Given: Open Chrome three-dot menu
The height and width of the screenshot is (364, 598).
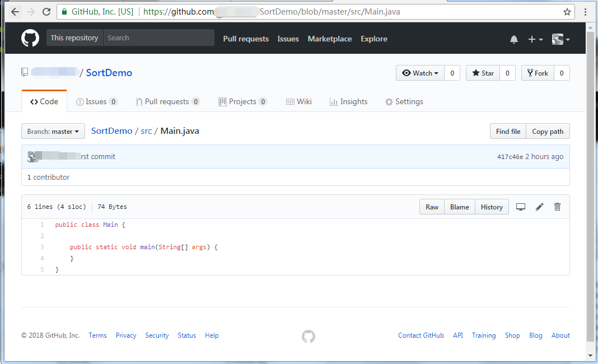Looking at the screenshot, I should pos(586,12).
